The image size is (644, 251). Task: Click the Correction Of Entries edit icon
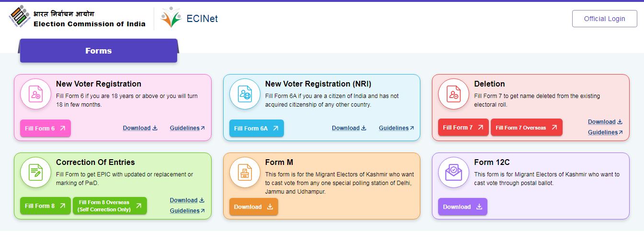pyautogui.click(x=35, y=172)
